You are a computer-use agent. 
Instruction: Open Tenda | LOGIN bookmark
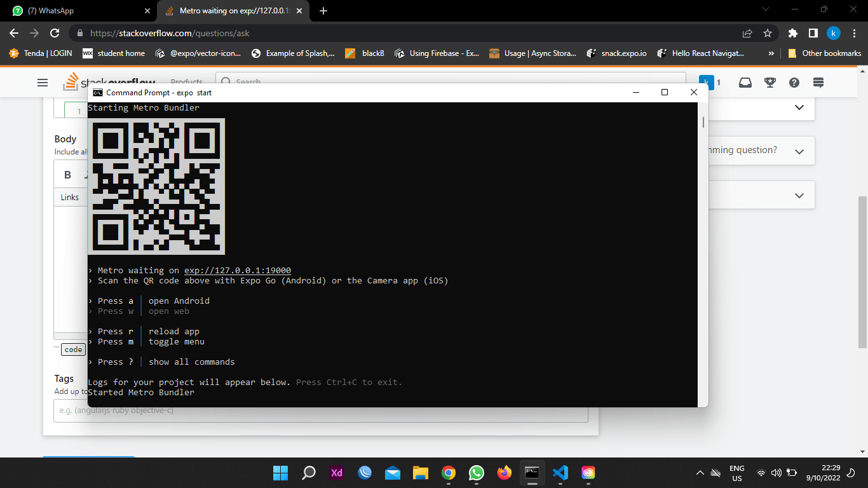coord(41,53)
